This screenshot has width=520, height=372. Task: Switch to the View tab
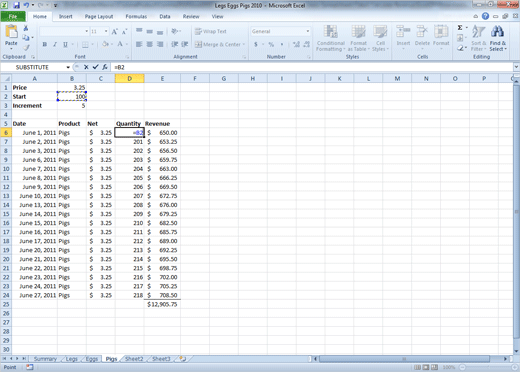(x=217, y=16)
